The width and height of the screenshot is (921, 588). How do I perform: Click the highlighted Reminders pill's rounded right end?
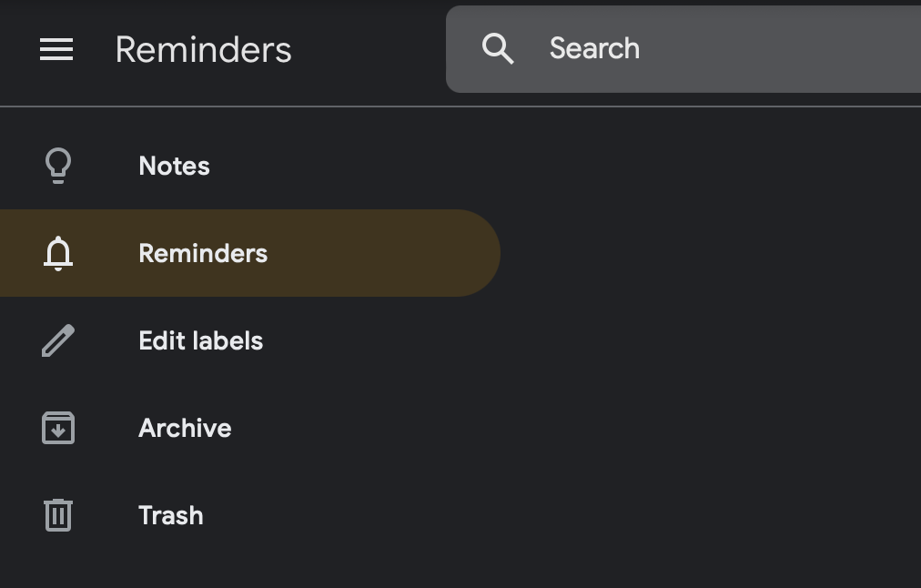[476, 253]
